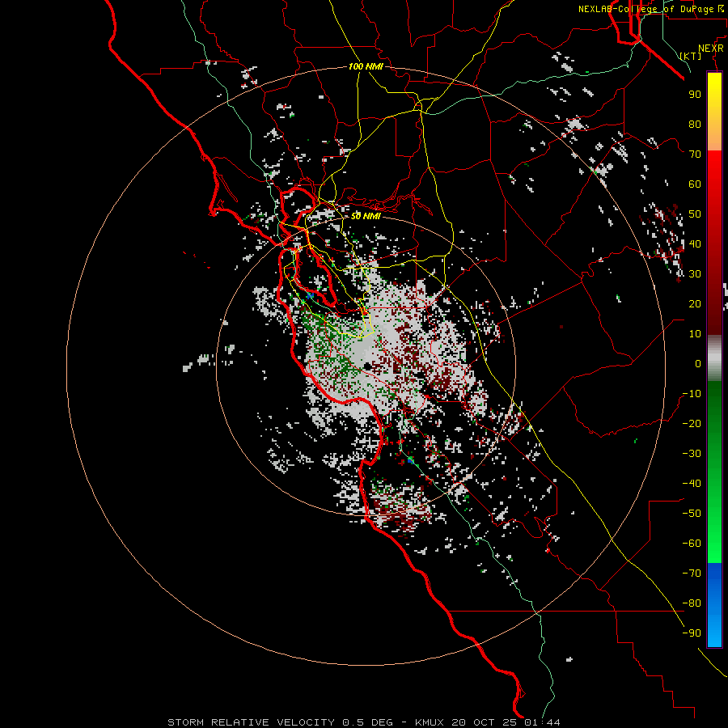The height and width of the screenshot is (728, 728).
Task: Click the "90" value at the scale top
Action: pos(695,95)
